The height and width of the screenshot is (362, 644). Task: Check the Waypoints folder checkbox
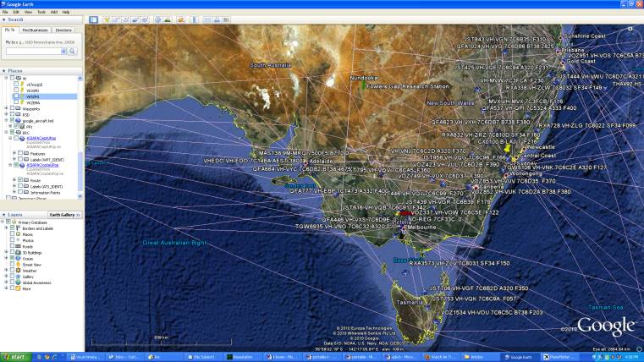coord(13,109)
